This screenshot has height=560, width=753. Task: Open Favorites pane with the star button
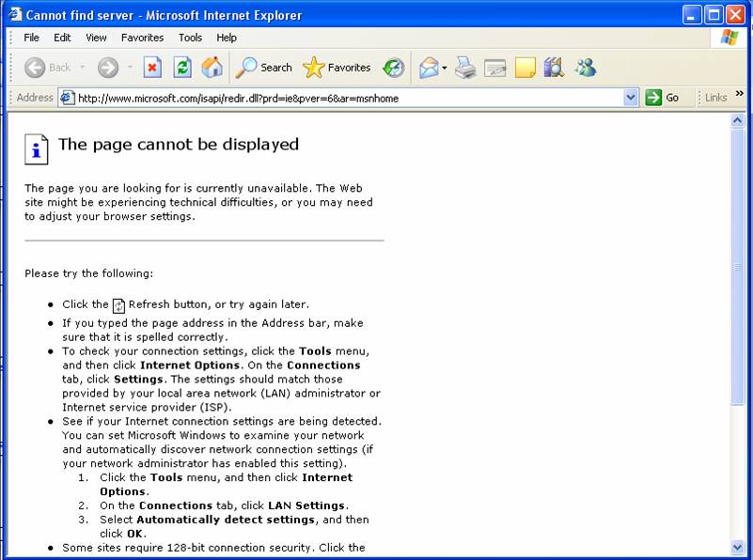(337, 68)
